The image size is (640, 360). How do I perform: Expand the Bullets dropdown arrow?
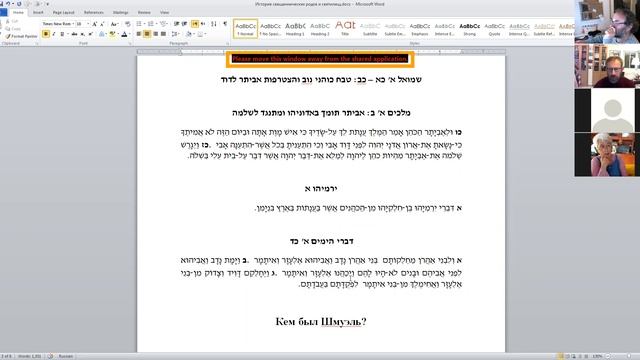point(144,24)
